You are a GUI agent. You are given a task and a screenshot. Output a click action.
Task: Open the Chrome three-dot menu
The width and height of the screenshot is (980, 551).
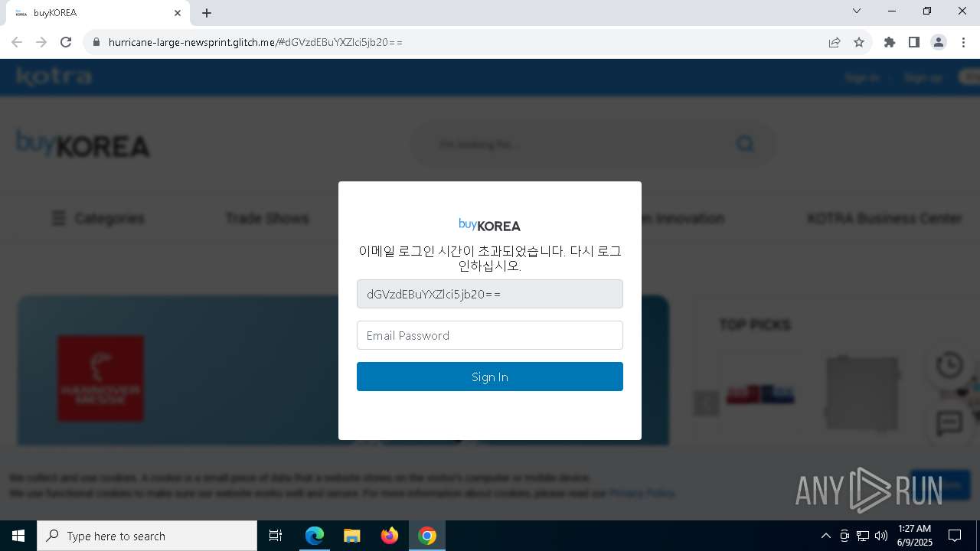coord(963,42)
